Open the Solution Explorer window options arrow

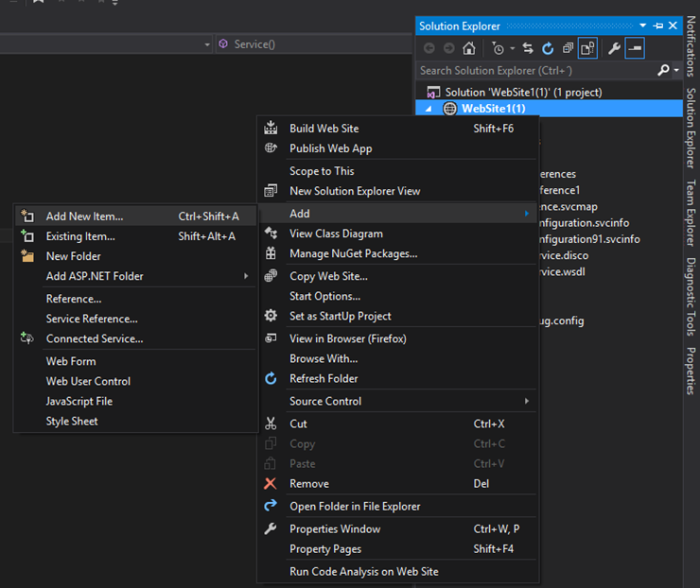[643, 26]
